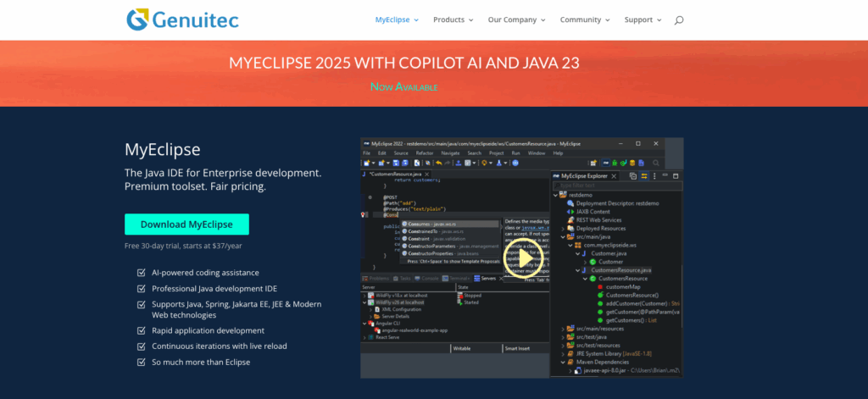The image size is (868, 399).
Task: Click the checkmark beside Continuous iterations with live reload
Action: 141,346
